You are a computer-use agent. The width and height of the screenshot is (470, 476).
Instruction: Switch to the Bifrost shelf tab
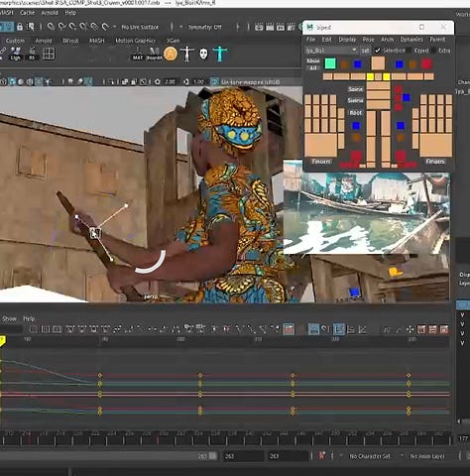[70, 41]
